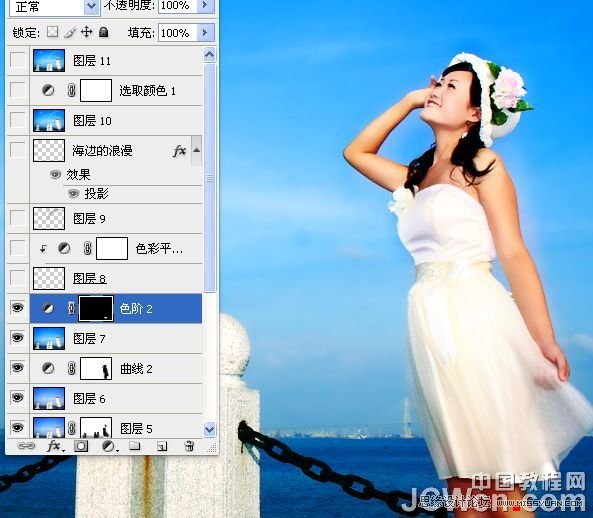Select the mask thumbnail of 曲线 2
Screen dimensions: 593x518
point(96,368)
